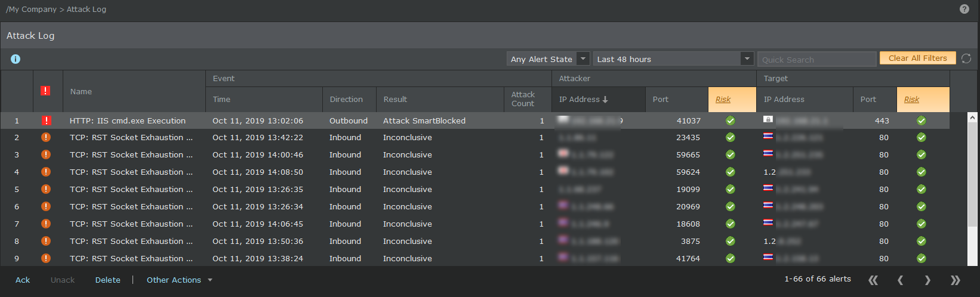
Task: Click target port value 443
Action: point(882,120)
